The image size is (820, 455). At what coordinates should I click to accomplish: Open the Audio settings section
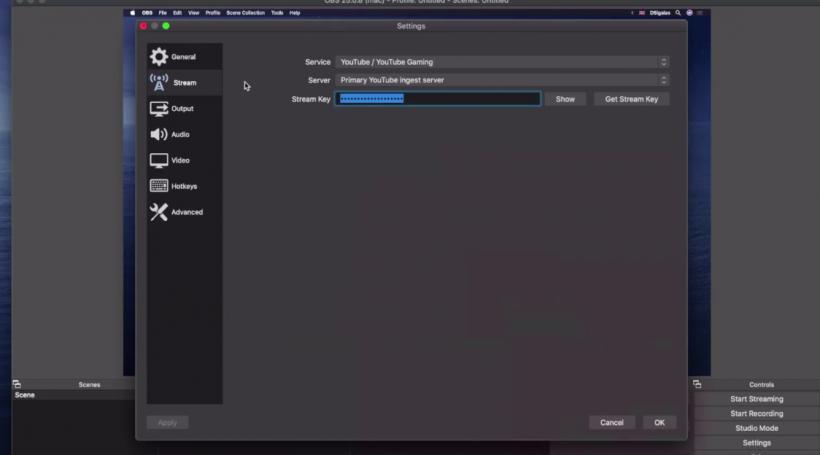pos(180,135)
